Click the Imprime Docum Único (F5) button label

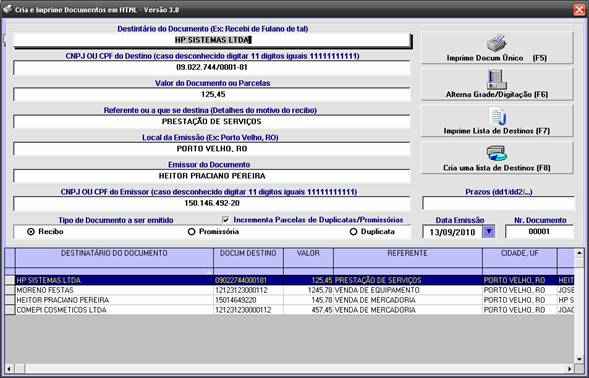[x=497, y=58]
